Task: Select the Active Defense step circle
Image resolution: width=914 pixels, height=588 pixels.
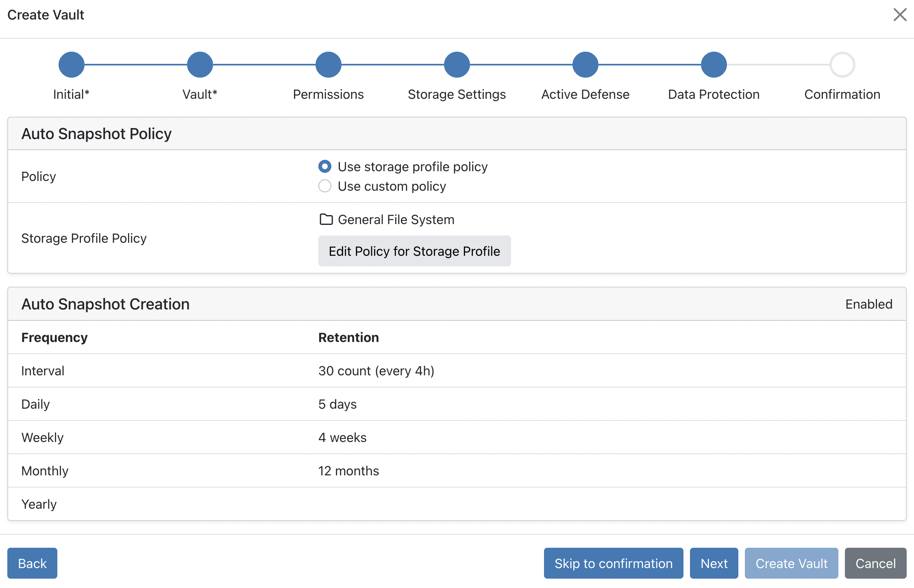Action: point(585,65)
